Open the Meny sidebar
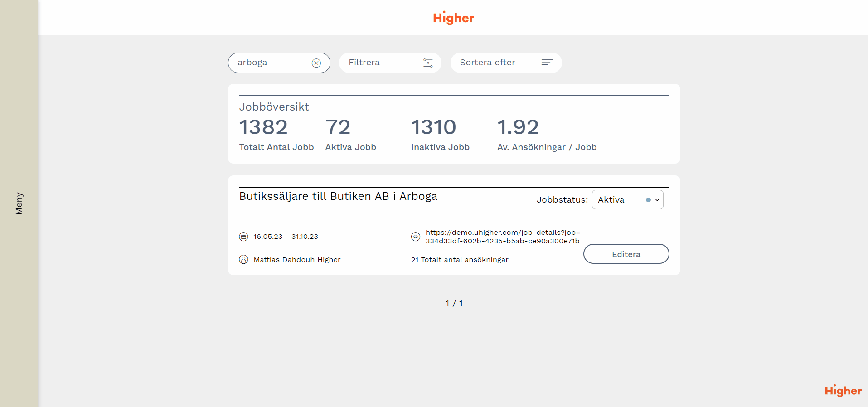Screen dimensions: 868x407 19,203
